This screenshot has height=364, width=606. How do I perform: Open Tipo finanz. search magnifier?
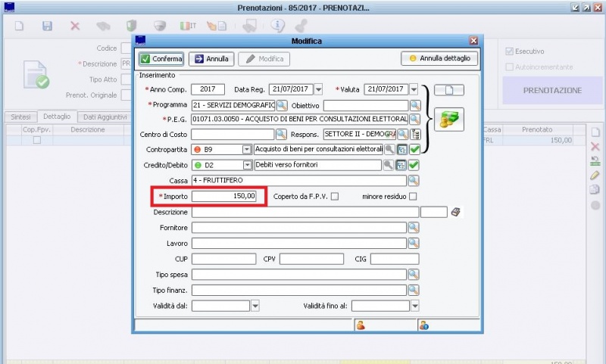point(413,290)
